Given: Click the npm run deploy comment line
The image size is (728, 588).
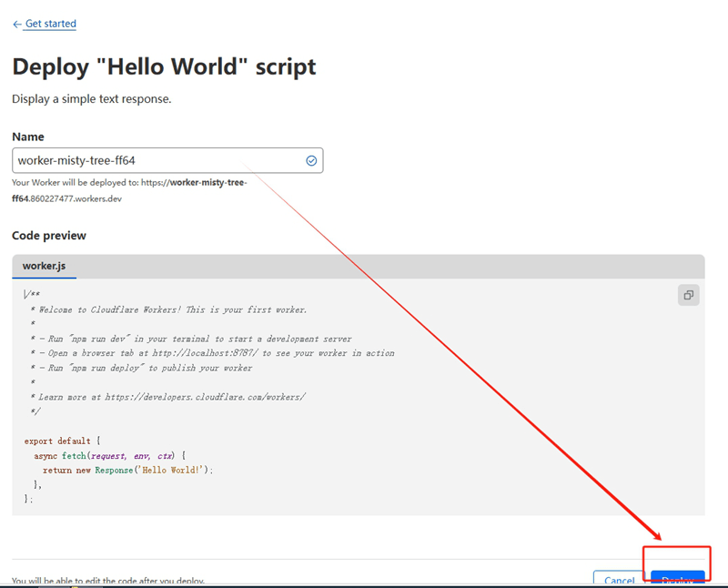Looking at the screenshot, I should click(x=141, y=368).
